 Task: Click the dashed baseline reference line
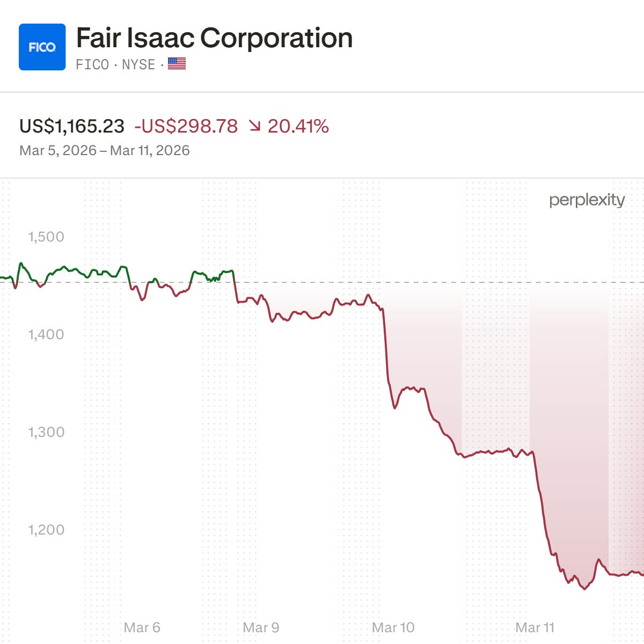click(x=429, y=282)
